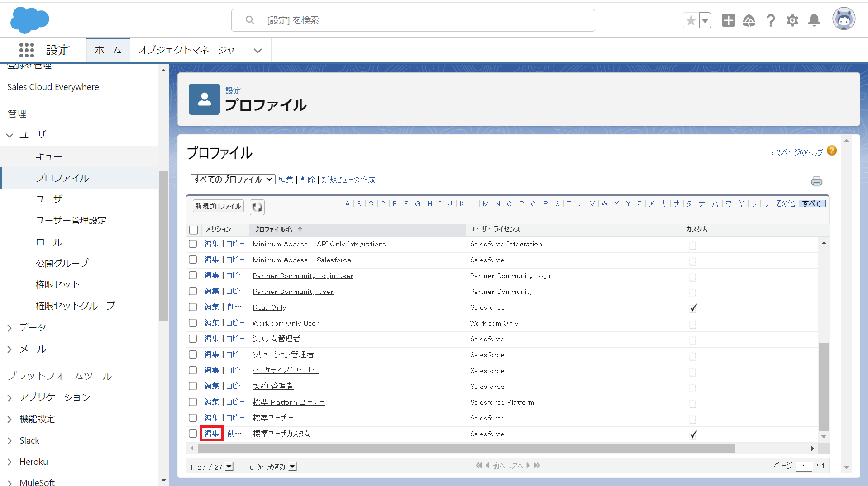Go to last page arrow icon
The image size is (868, 486).
[537, 465]
